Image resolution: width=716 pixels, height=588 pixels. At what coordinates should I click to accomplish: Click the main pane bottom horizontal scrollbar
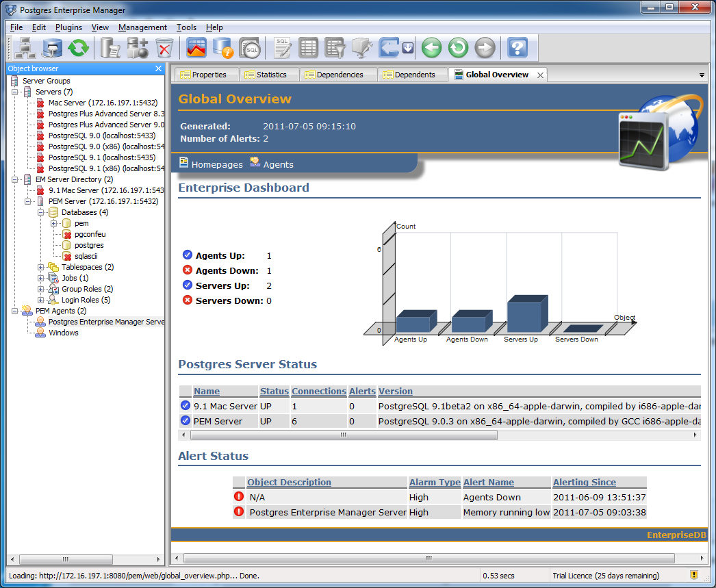point(429,558)
